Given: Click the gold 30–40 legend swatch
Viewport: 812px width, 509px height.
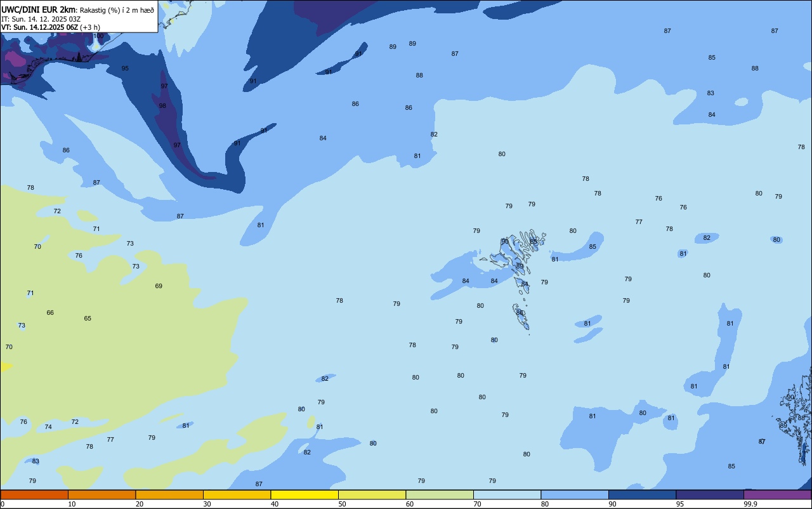Looking at the screenshot, I should tap(237, 494).
